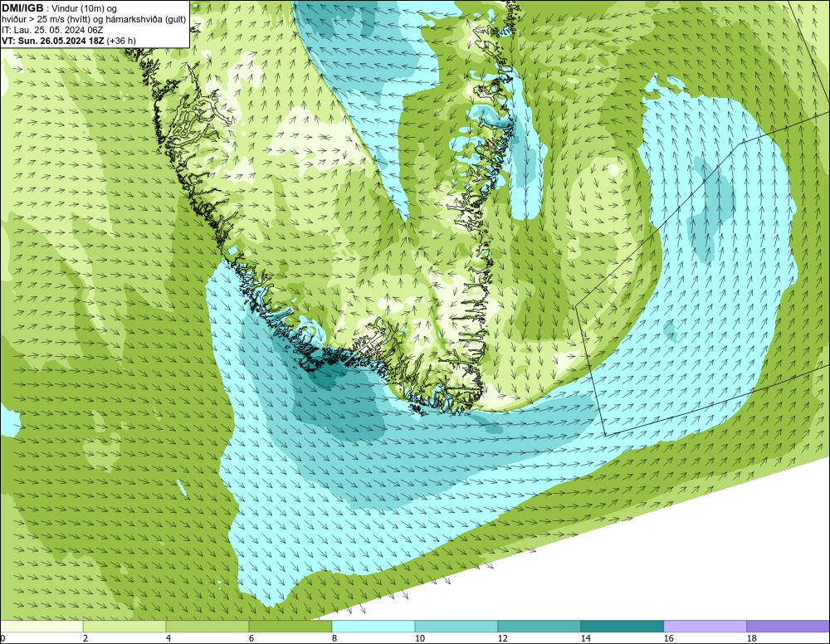Click the DMI/IGB title text
The width and height of the screenshot is (830, 644).
(22, 8)
